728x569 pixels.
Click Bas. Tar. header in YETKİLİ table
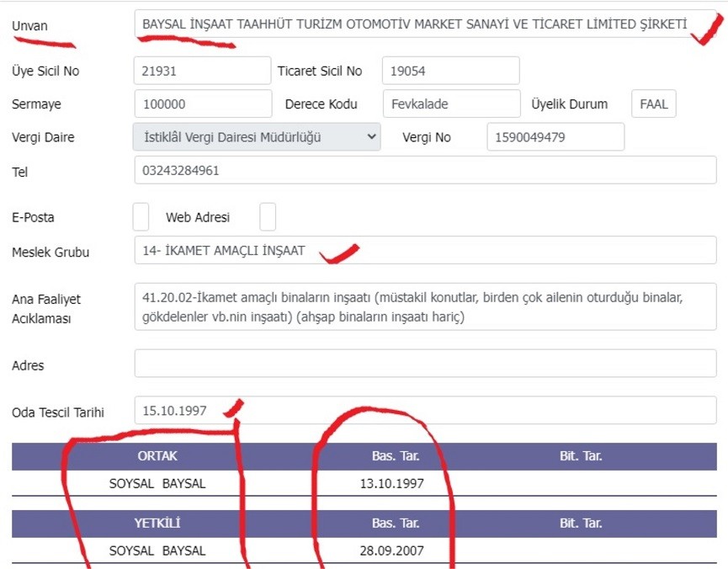tap(396, 523)
